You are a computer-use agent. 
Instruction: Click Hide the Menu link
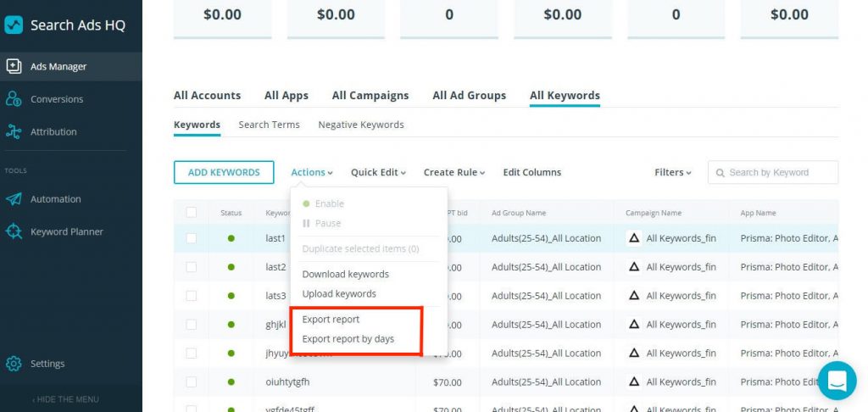coord(65,399)
